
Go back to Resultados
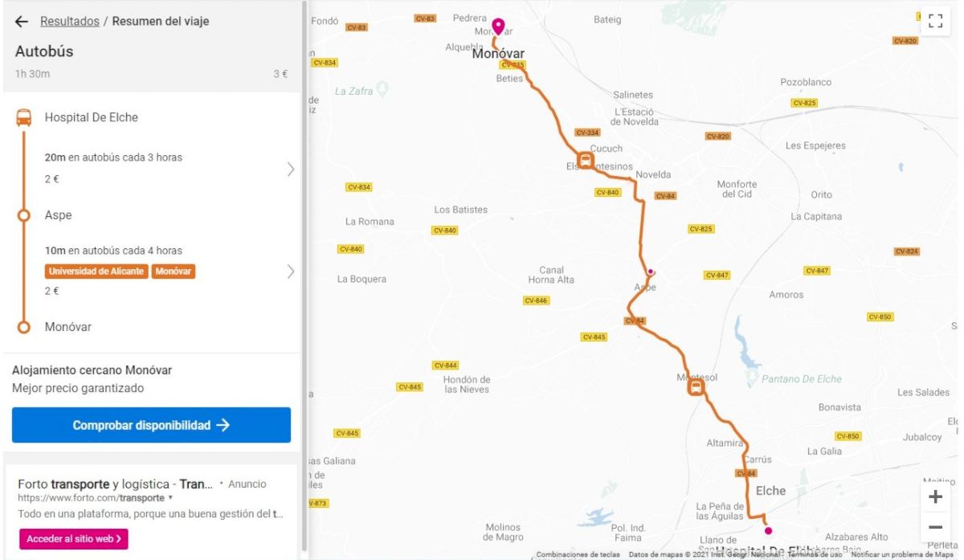tap(70, 22)
